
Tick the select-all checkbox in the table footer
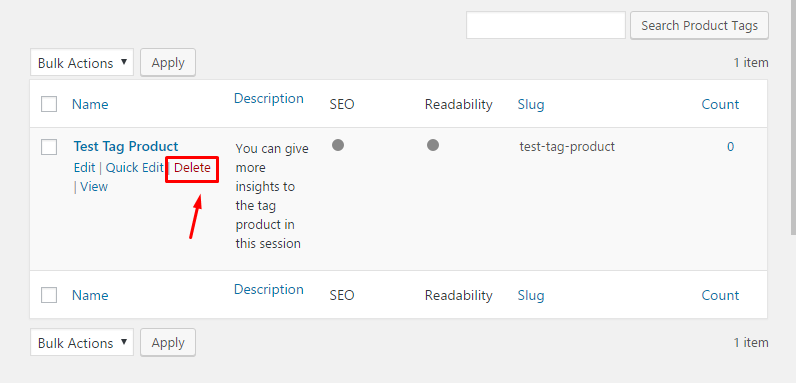pyautogui.click(x=49, y=295)
